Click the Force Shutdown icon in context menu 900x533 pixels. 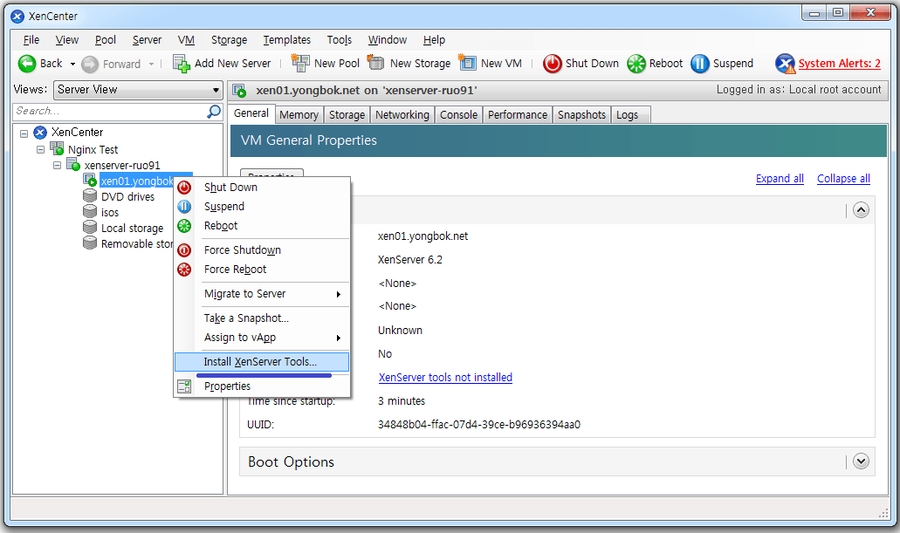point(184,250)
